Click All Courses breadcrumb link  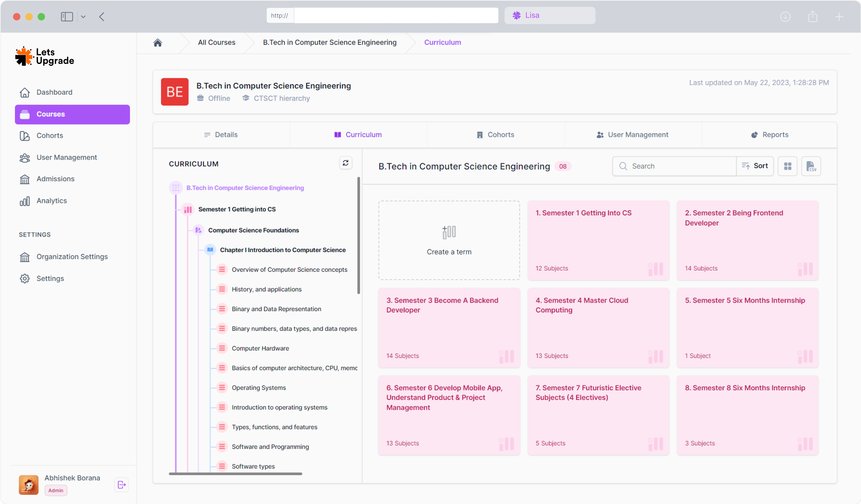(x=217, y=42)
